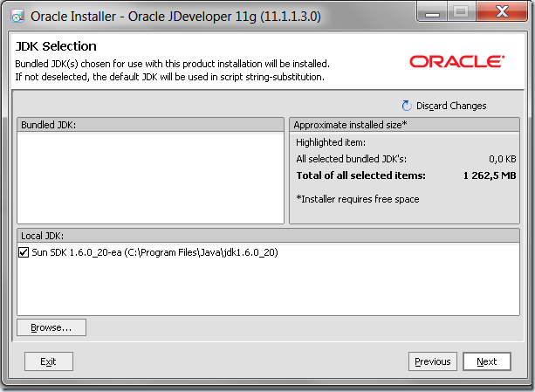Click Total of all selected items label

(x=361, y=175)
